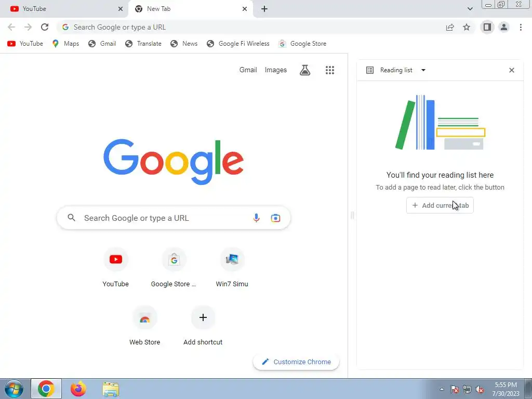Open Action Center flag icon

pos(454,389)
